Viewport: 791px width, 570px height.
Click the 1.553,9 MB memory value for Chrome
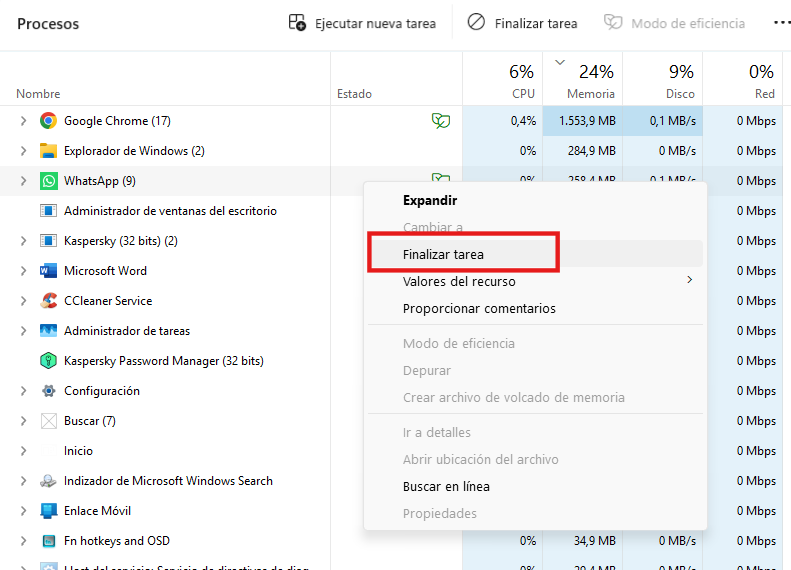point(587,121)
